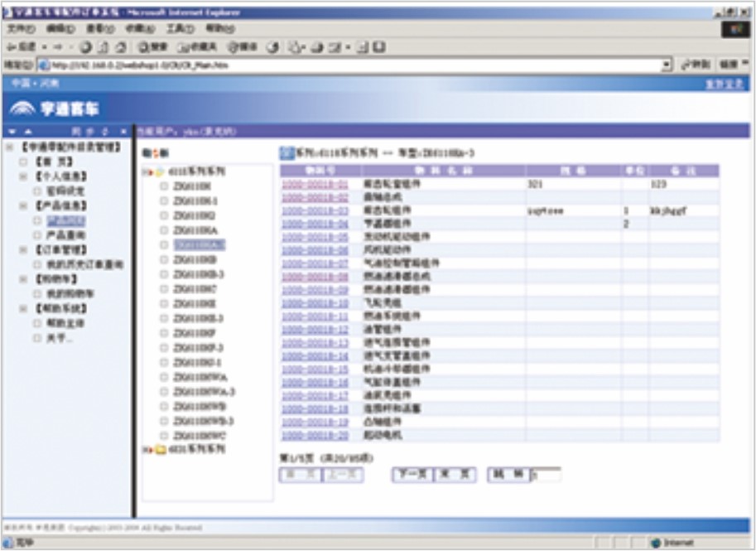This screenshot has width=756, height=551.
Task: Collapse the 【订单管理】 tree section
Action: pyautogui.click(x=24, y=249)
